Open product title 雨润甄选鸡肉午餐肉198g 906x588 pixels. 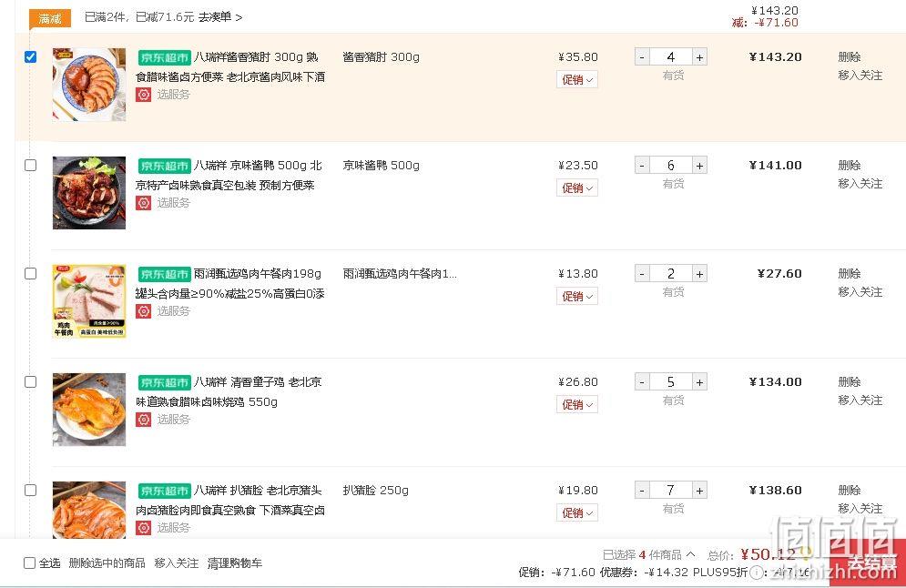tap(230, 284)
